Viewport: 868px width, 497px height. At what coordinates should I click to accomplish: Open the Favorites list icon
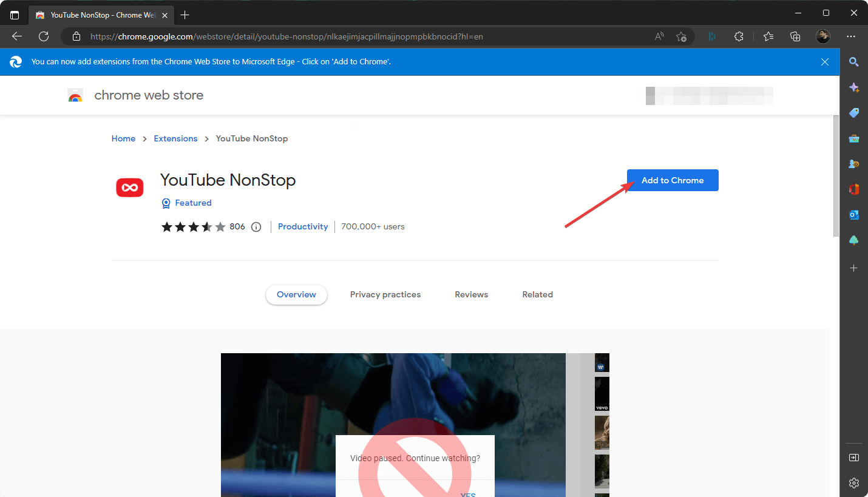768,36
